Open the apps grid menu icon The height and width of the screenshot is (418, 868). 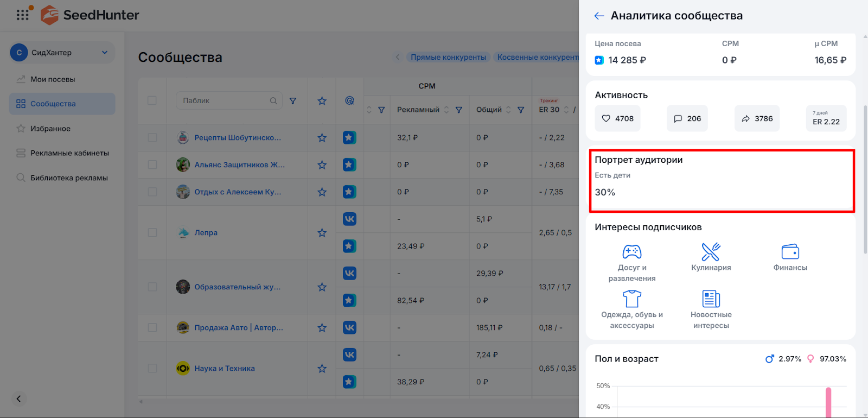(x=23, y=15)
